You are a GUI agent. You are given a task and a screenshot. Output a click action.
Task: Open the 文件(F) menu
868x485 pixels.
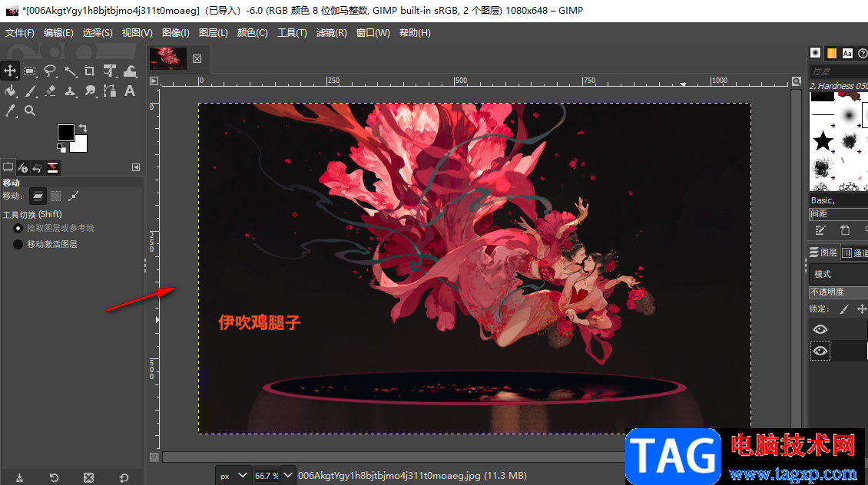pyautogui.click(x=20, y=33)
